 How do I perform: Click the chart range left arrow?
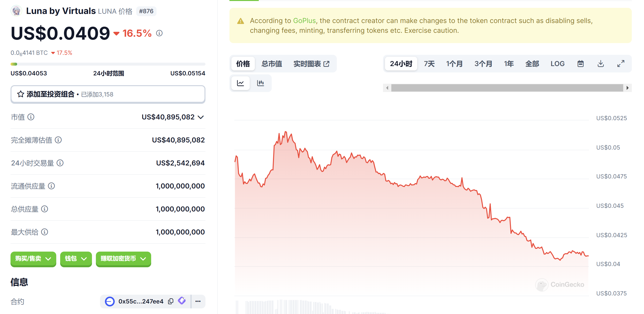tap(387, 88)
